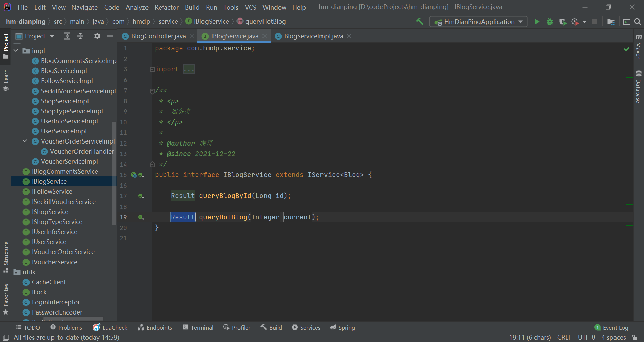Run with coverage icon in toolbar
The width and height of the screenshot is (644, 342).
coord(563,22)
